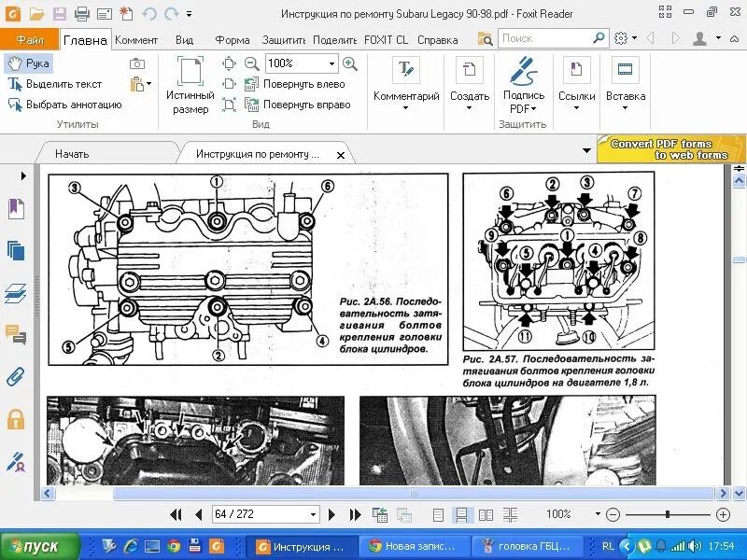
Task: Click the plus zoom button in status bar
Action: point(723,515)
